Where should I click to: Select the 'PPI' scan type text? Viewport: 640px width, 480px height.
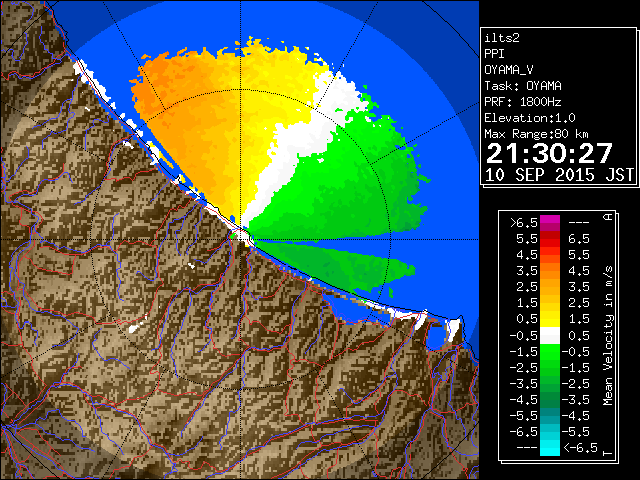click(x=494, y=54)
